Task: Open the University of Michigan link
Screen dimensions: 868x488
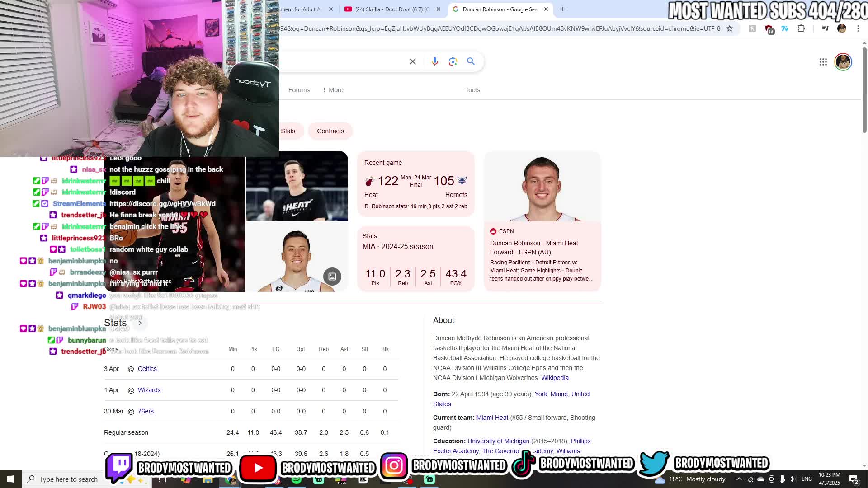Action: (x=498, y=441)
